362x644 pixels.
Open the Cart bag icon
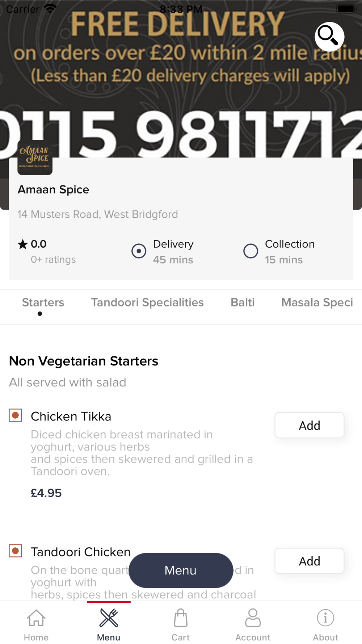181,618
